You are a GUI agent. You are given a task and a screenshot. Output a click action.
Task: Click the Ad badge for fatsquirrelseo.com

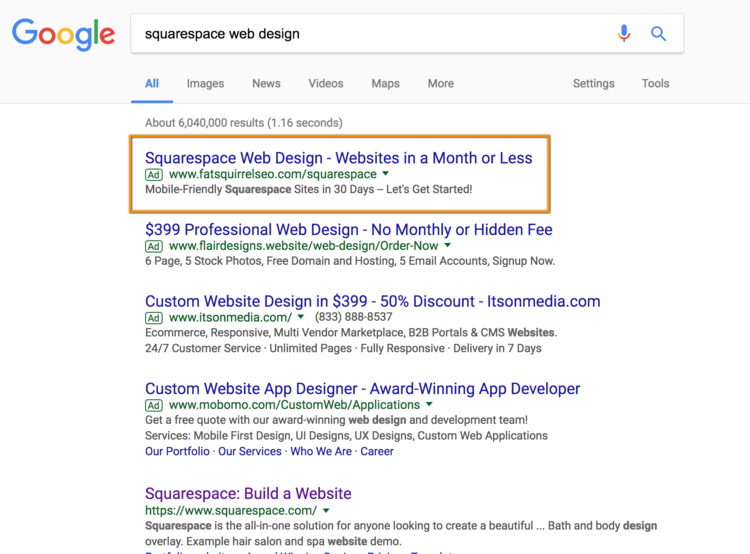[154, 175]
